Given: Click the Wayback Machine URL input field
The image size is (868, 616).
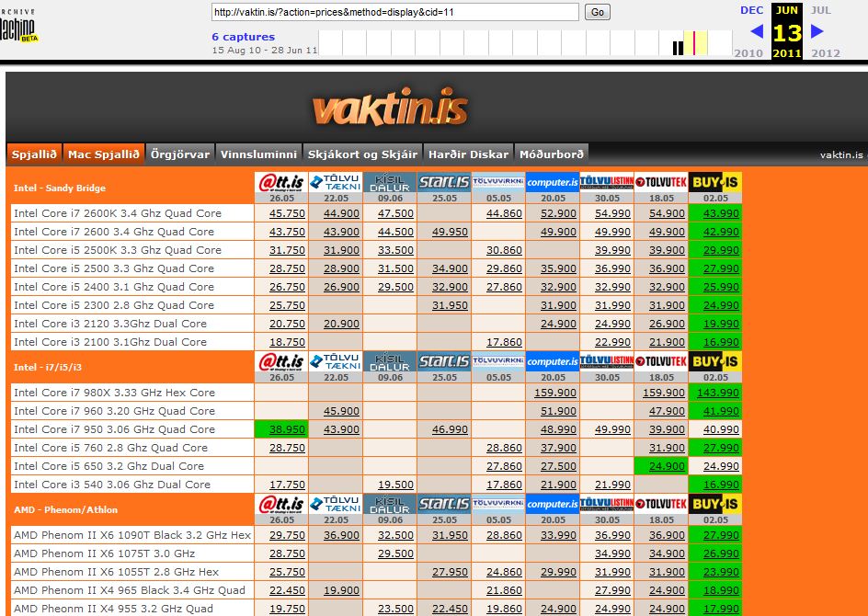Looking at the screenshot, I should point(395,12).
